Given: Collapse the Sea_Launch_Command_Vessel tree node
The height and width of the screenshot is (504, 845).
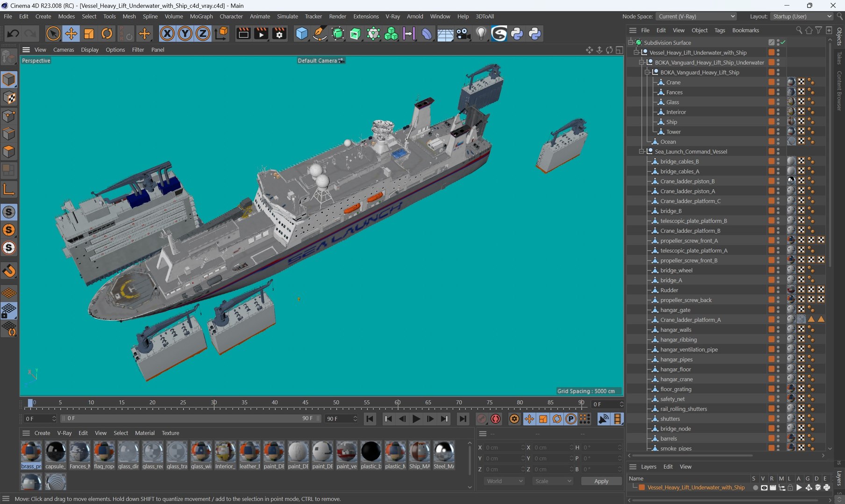Looking at the screenshot, I should (642, 152).
